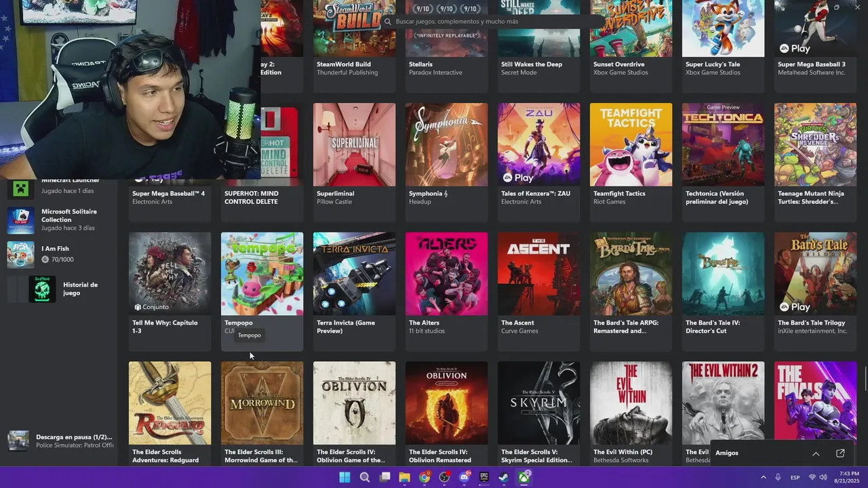Click 'Jugado hace 3 días' text
Viewport: 868px width, 488px height.
tap(68, 228)
